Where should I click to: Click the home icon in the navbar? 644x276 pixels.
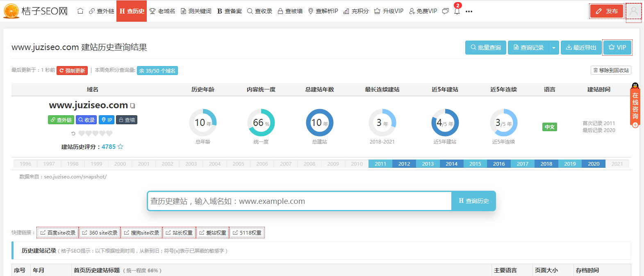(80, 11)
